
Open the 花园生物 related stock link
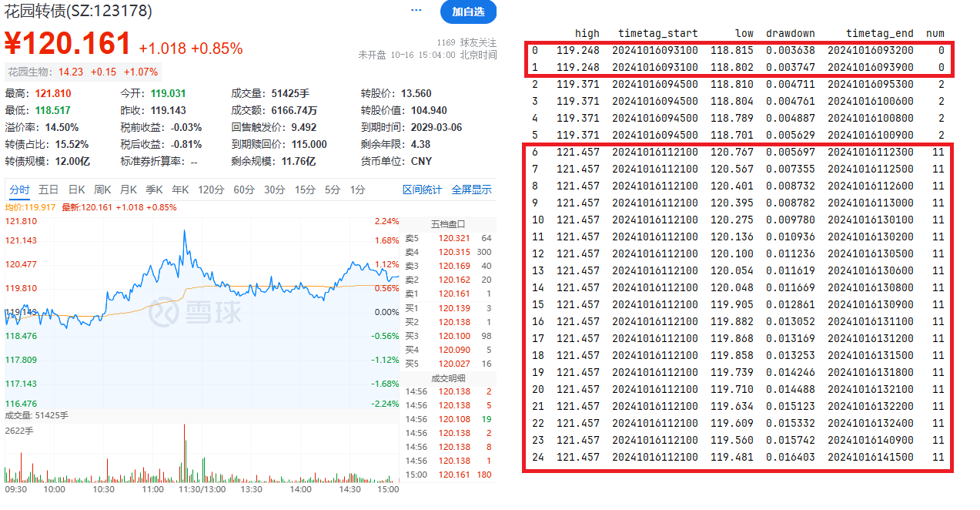click(x=28, y=72)
